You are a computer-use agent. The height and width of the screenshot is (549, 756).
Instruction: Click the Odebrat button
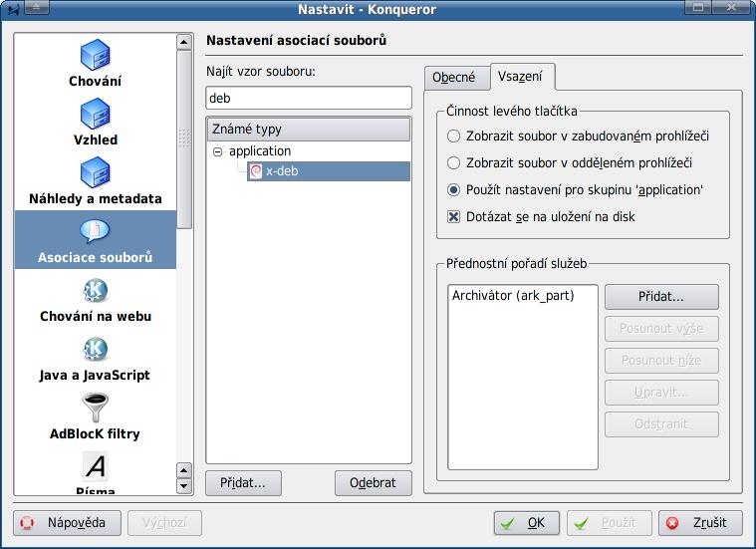pyautogui.click(x=373, y=483)
